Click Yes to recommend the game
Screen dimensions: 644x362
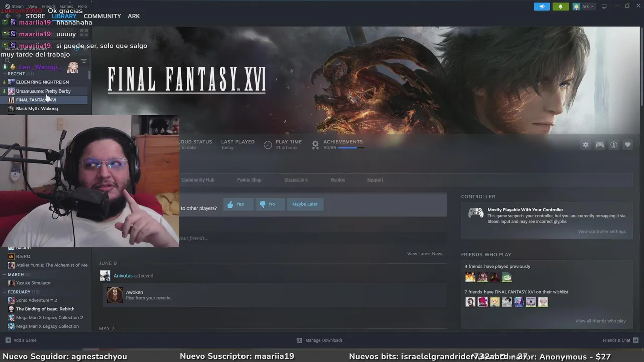(x=238, y=204)
